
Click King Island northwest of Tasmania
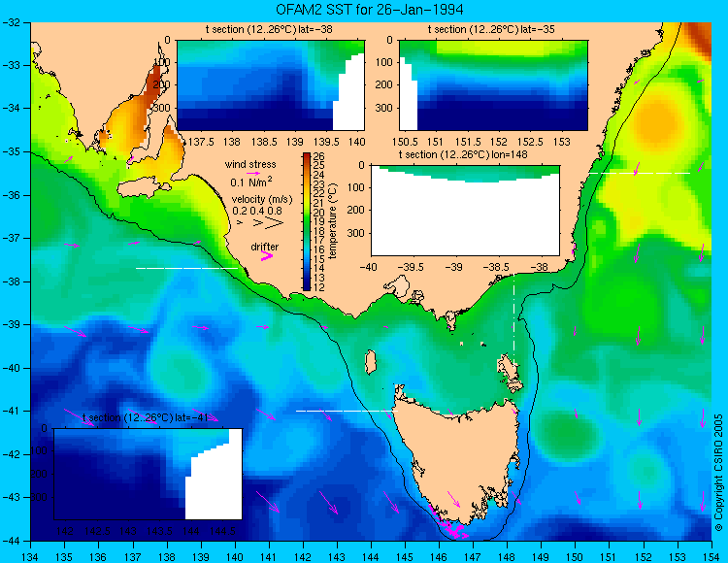click(x=370, y=362)
